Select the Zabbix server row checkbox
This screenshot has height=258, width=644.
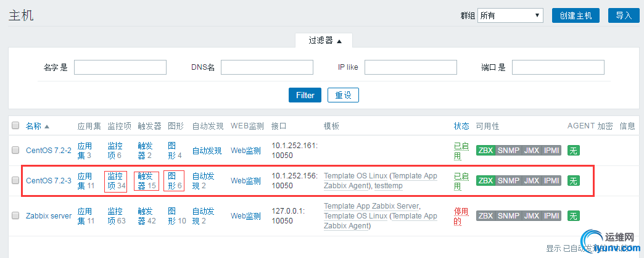(x=16, y=215)
